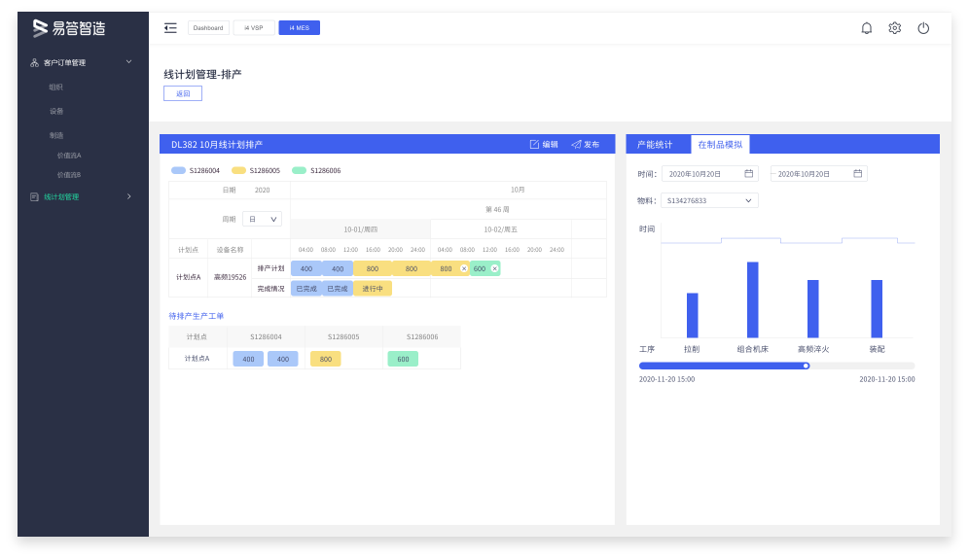Click the 待排产生产工单 heading
The image size is (969, 560).
[x=196, y=316]
